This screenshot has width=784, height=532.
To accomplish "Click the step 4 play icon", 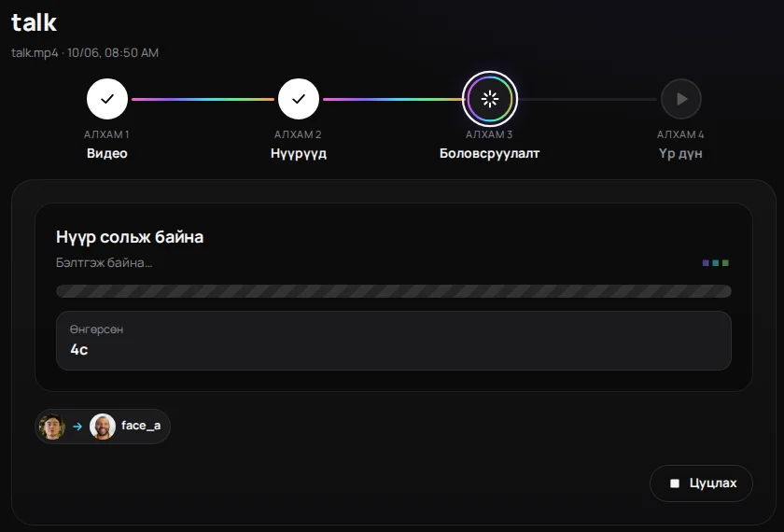I will click(x=681, y=99).
